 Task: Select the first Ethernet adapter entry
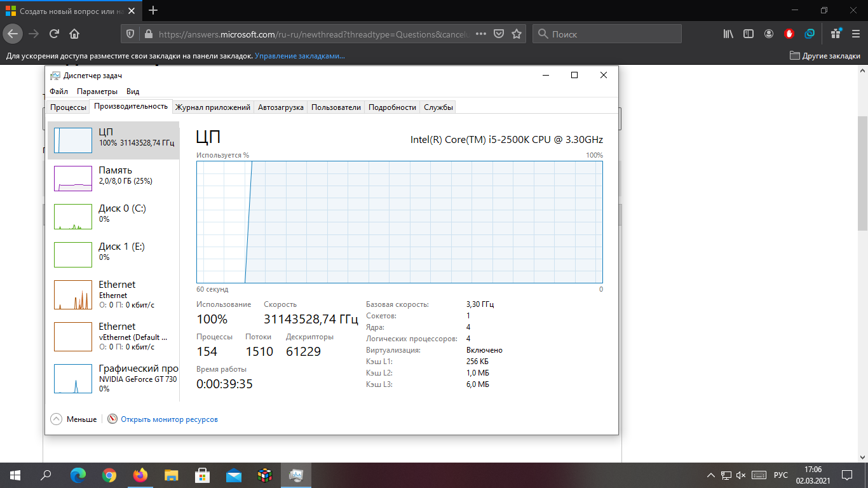pyautogui.click(x=114, y=295)
